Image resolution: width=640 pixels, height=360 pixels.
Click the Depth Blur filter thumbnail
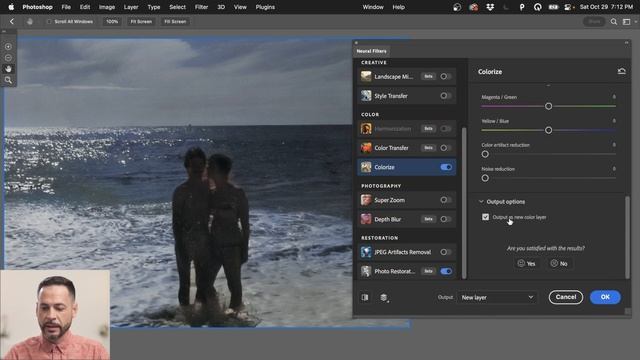[x=366, y=219]
